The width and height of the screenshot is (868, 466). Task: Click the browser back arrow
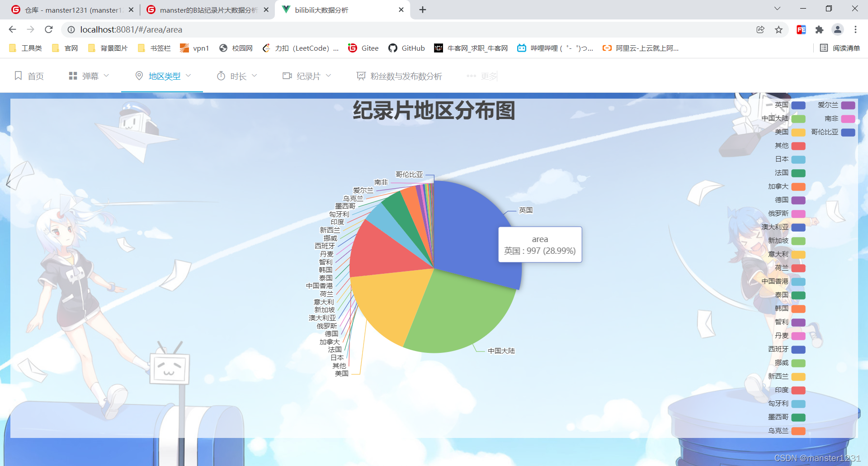[12, 29]
